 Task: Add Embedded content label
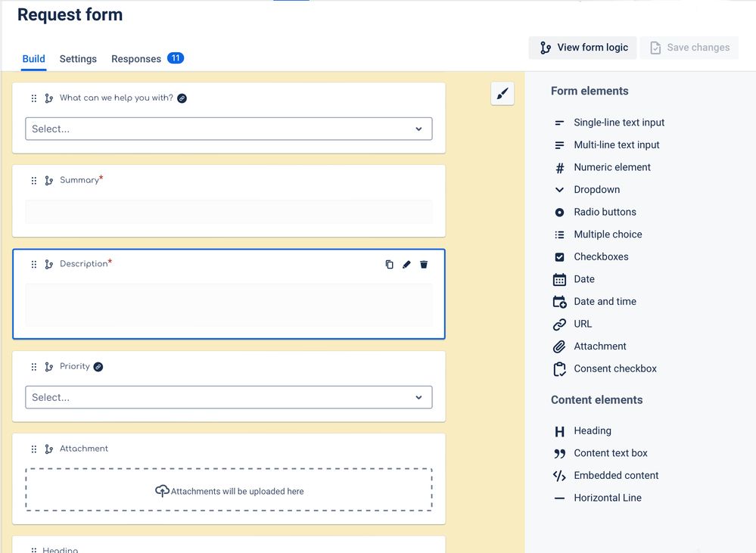pos(616,475)
